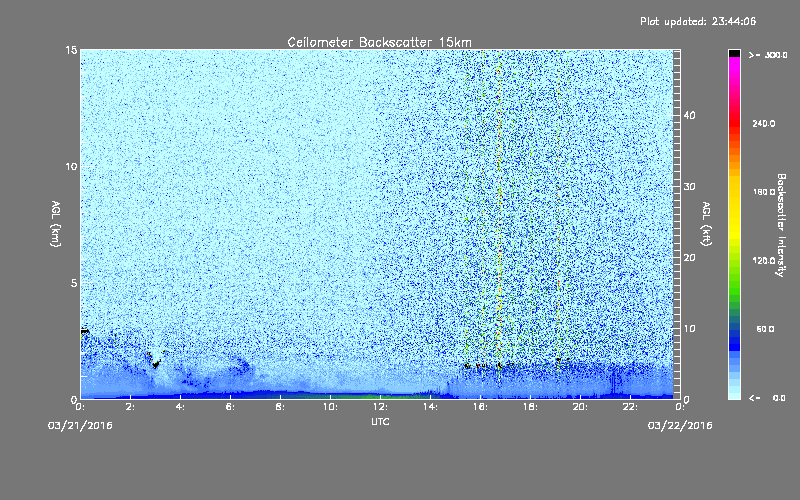This screenshot has height=500, width=800.
Task: Click the "16:" hour tick on UTC axis
Action: pos(480,407)
